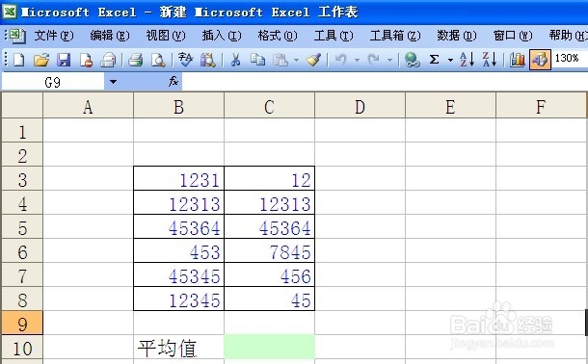Open the Chart Wizard icon

pos(517,60)
